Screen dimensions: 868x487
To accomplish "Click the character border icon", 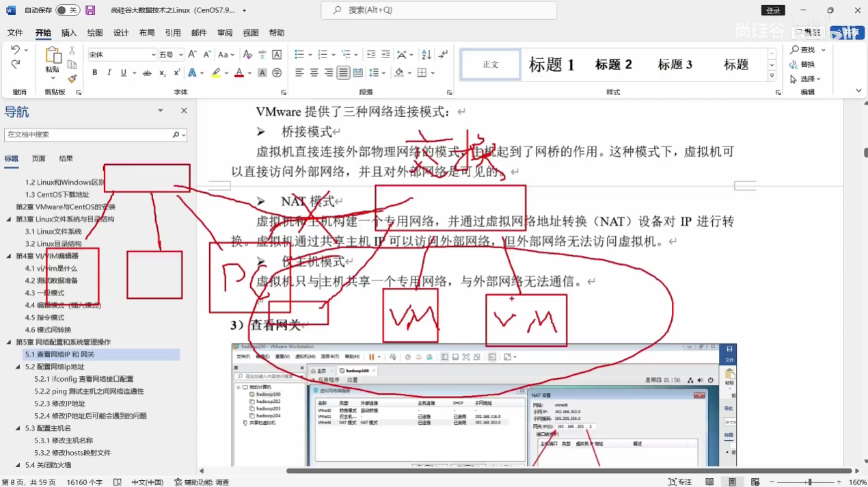I will point(277,55).
